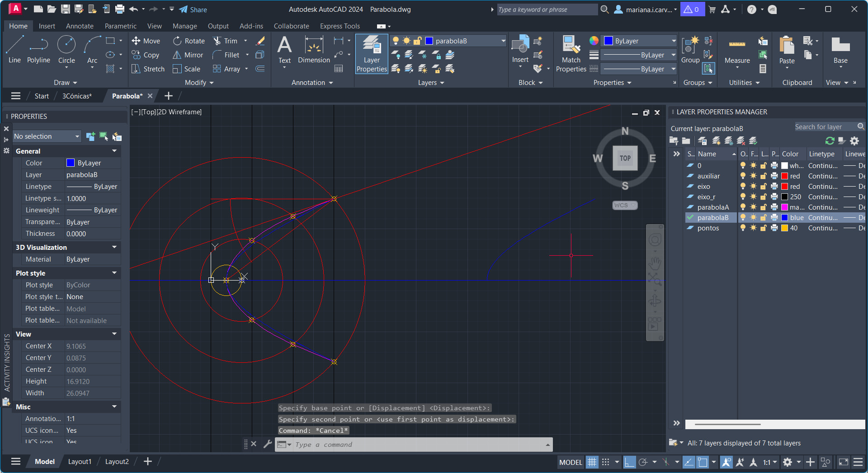Click the Mirror tool
Image resolution: width=868 pixels, height=473 pixels.
coord(188,55)
